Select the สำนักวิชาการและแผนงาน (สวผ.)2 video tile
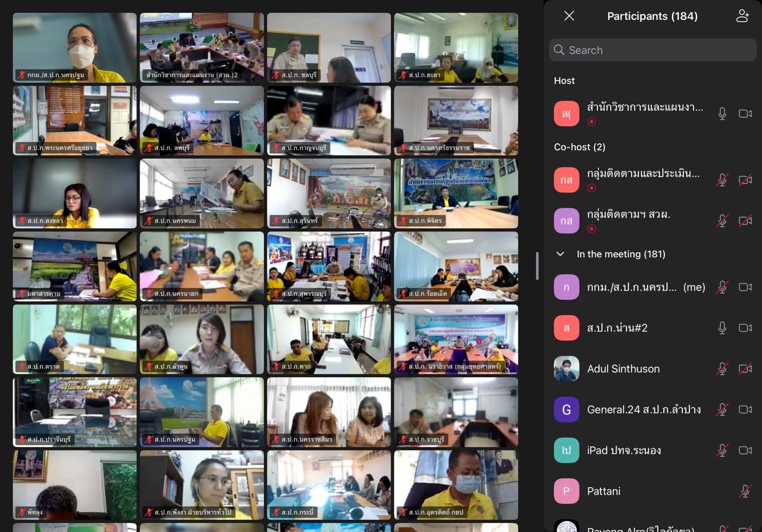762x532 pixels. pos(202,48)
